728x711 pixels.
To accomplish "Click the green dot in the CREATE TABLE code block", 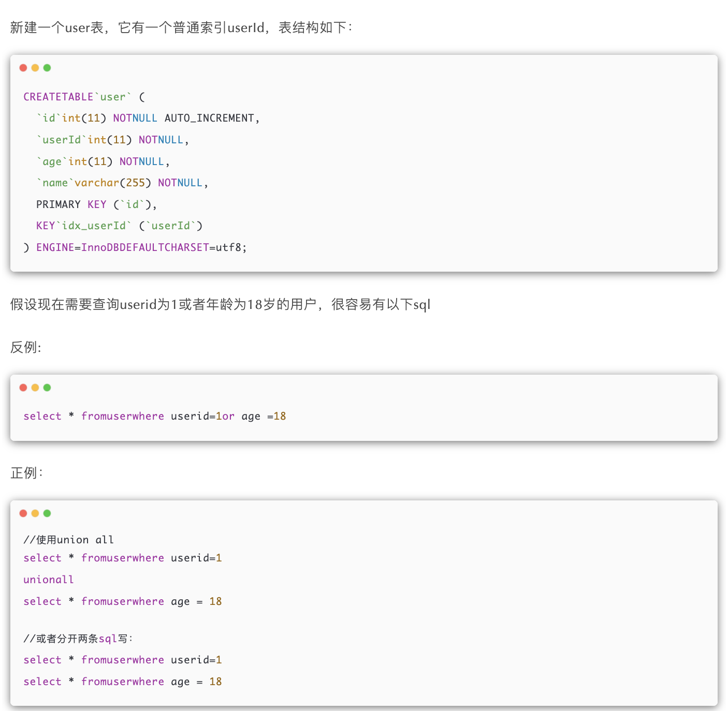I will click(x=47, y=68).
